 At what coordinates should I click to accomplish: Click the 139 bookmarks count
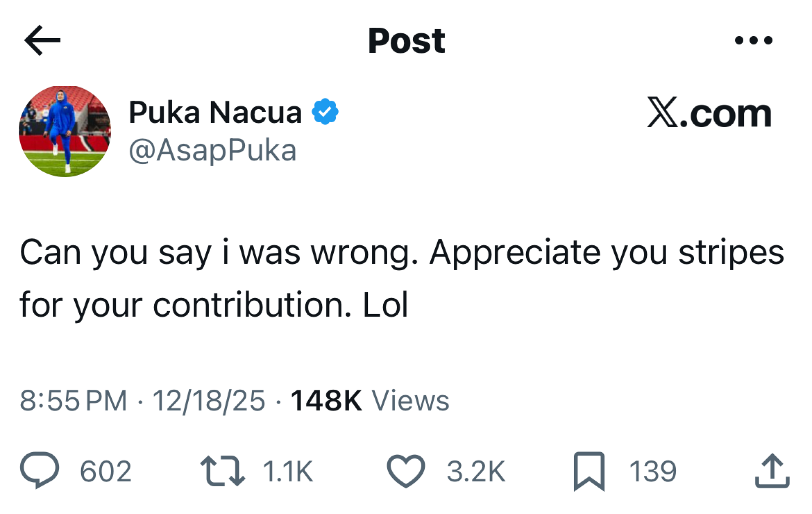pos(652,471)
